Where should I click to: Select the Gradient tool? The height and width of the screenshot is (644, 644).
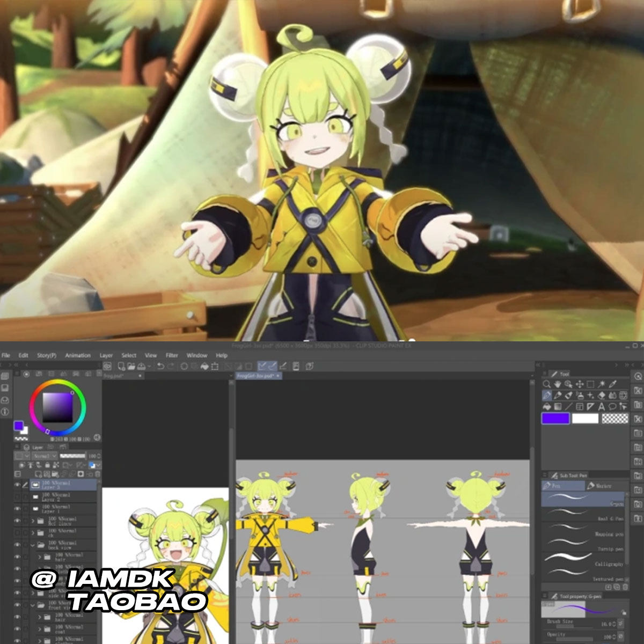[x=558, y=407]
